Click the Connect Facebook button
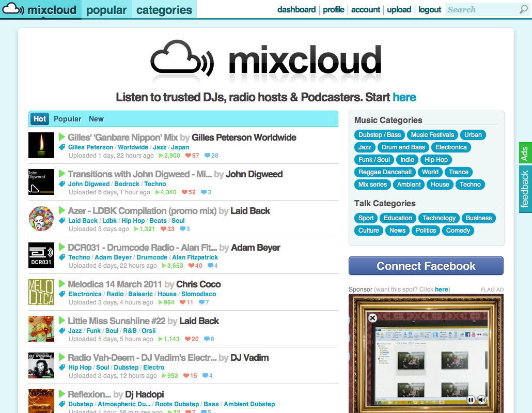The image size is (532, 413). point(426,266)
